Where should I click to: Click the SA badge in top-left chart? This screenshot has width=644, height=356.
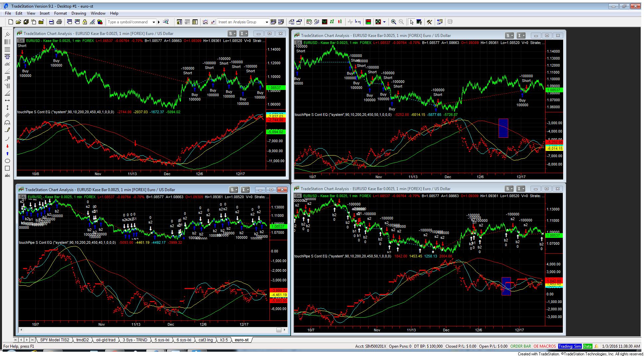[21, 41]
